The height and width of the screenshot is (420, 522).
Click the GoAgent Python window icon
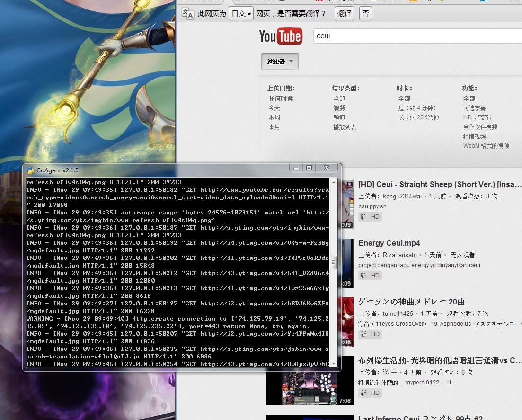30,170
